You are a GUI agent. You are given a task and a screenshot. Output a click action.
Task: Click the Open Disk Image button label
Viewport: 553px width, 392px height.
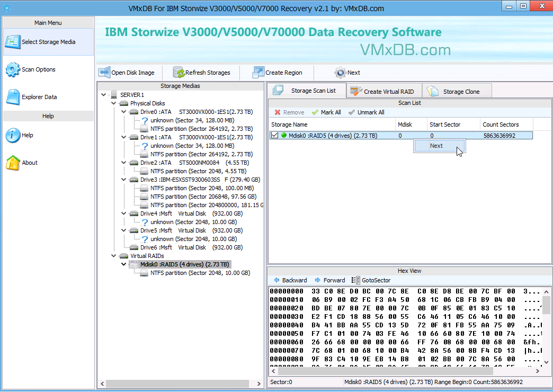133,73
